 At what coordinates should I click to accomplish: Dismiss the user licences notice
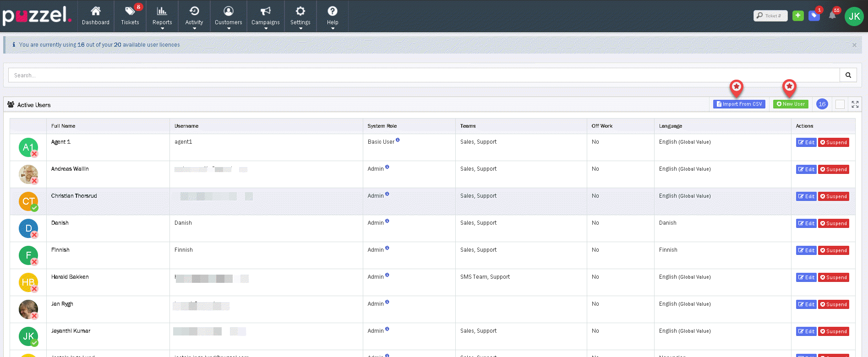(x=854, y=45)
